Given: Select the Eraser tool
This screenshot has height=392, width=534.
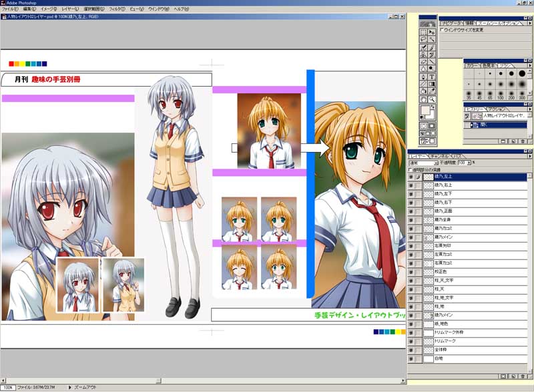Looking at the screenshot, I should pyautogui.click(x=423, y=62).
